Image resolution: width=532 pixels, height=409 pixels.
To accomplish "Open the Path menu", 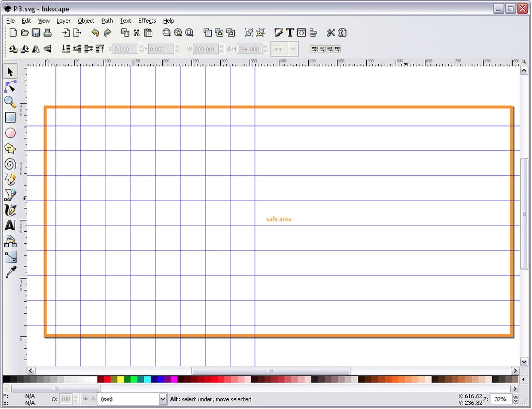I will tap(107, 21).
